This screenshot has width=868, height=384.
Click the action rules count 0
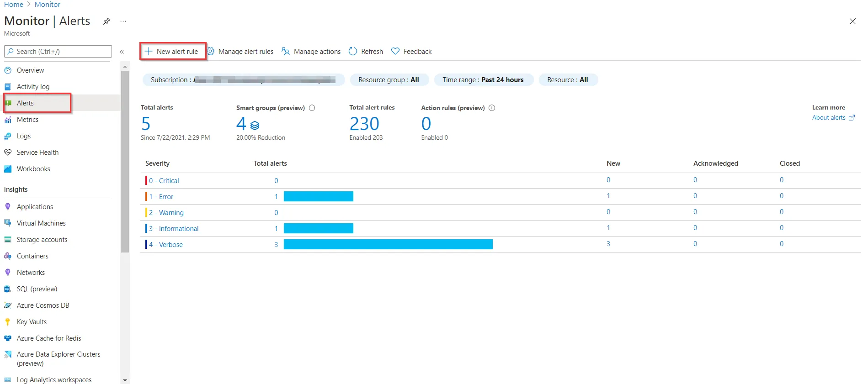tap(426, 124)
